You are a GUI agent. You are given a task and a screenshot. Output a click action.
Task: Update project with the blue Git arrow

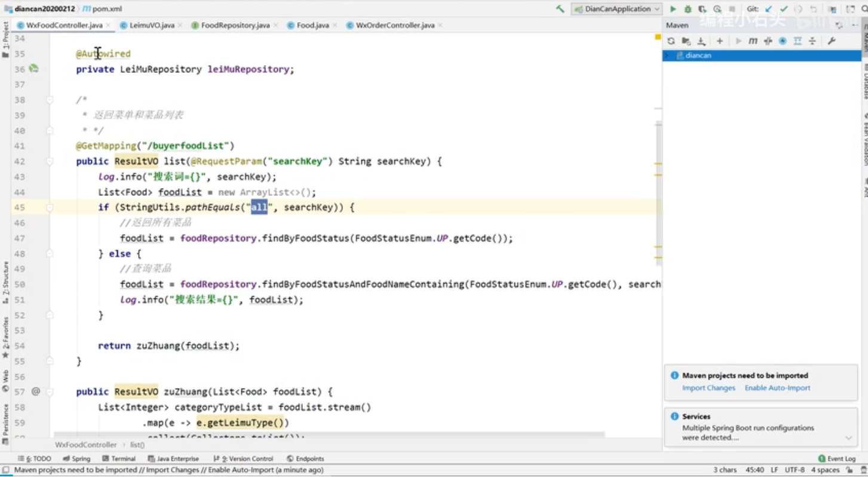tap(769, 9)
